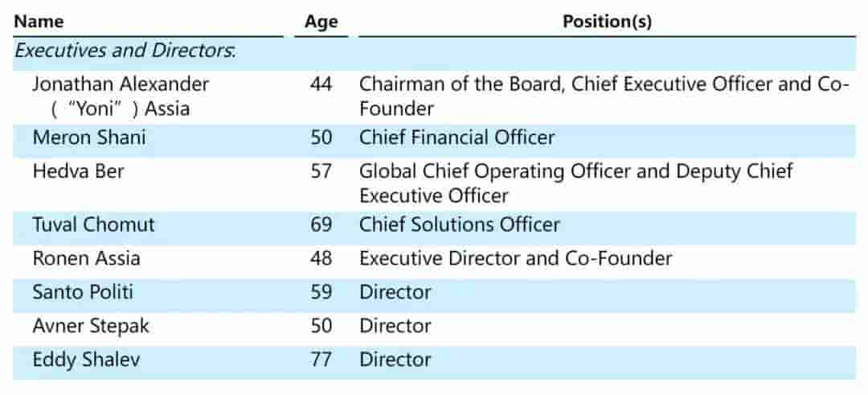
Task: Click the Name column header
Action: click(x=39, y=22)
